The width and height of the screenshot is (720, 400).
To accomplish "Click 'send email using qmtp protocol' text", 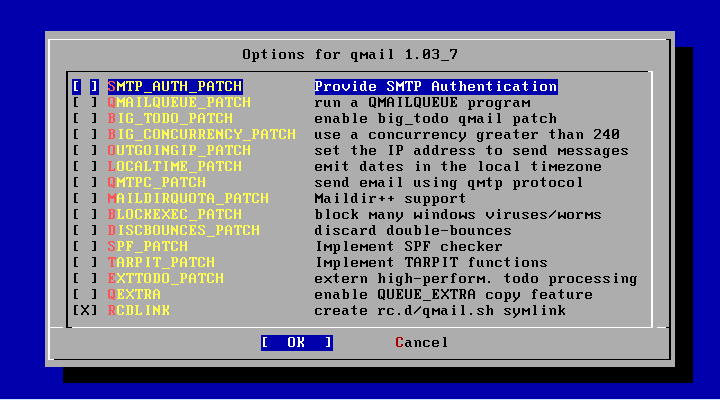I will click(449, 182).
